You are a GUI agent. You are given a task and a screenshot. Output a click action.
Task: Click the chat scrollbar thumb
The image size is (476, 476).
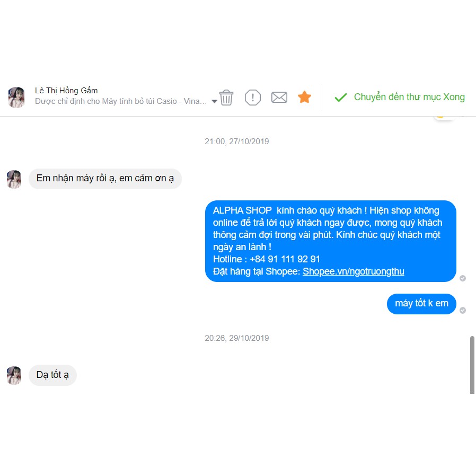[472, 365]
